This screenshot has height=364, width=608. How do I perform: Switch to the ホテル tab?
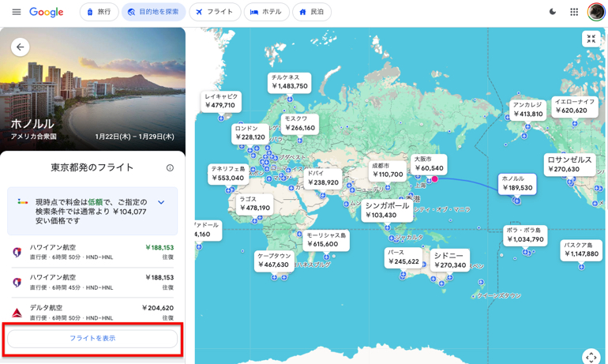pos(266,12)
